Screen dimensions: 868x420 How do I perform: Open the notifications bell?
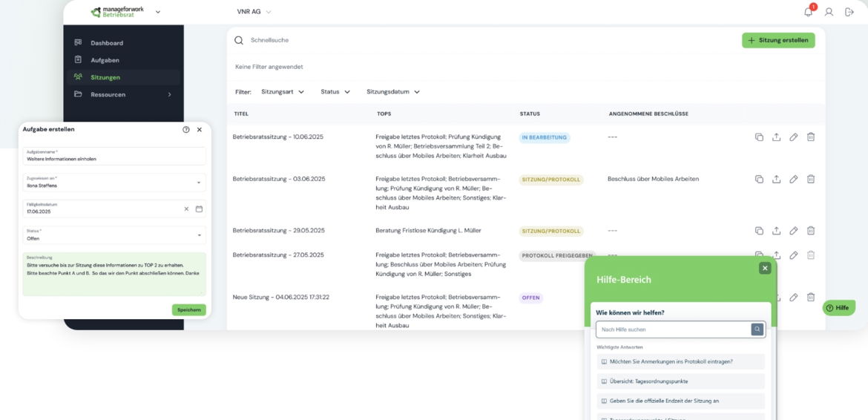pyautogui.click(x=808, y=12)
